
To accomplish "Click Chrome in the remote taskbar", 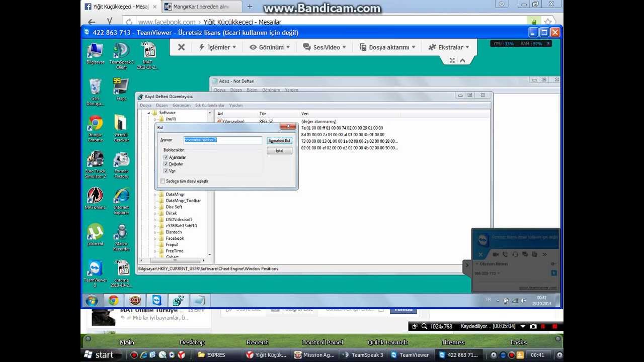I will pyautogui.click(x=114, y=301).
